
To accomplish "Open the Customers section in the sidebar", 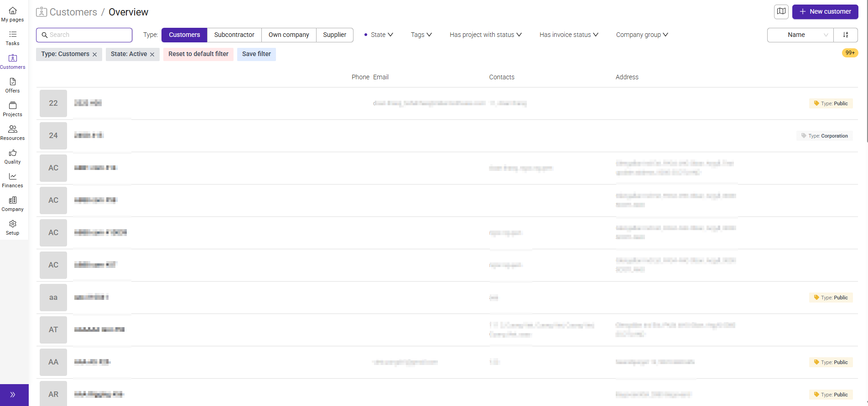I will (12, 62).
